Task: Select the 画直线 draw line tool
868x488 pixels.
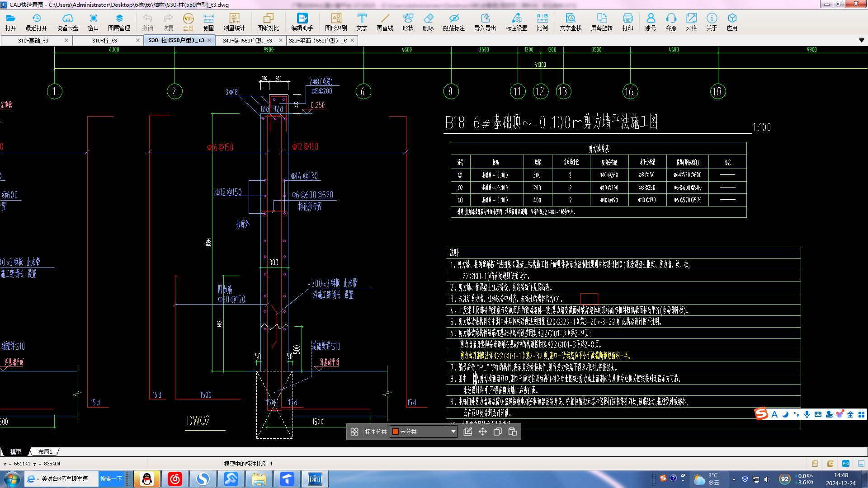Action: point(385,22)
